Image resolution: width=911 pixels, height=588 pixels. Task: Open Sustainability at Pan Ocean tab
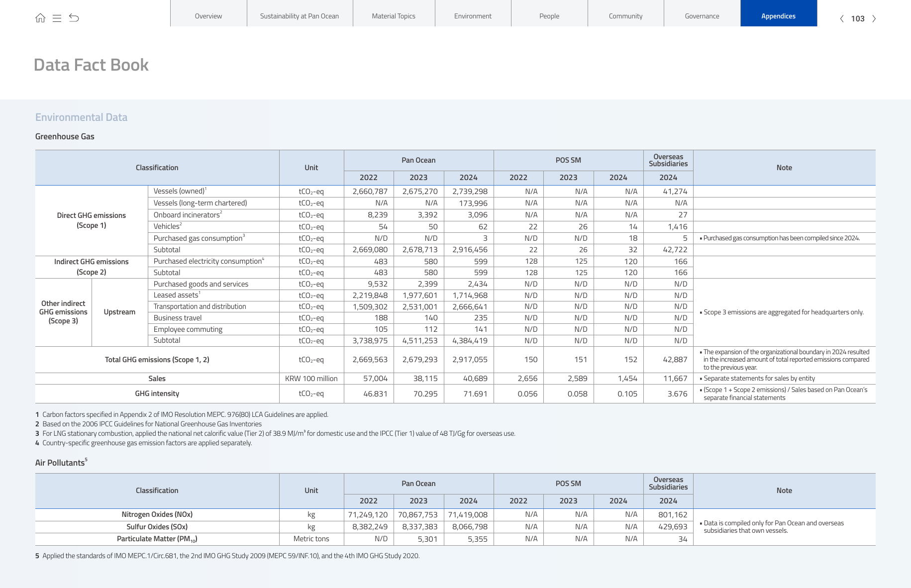[x=300, y=13]
